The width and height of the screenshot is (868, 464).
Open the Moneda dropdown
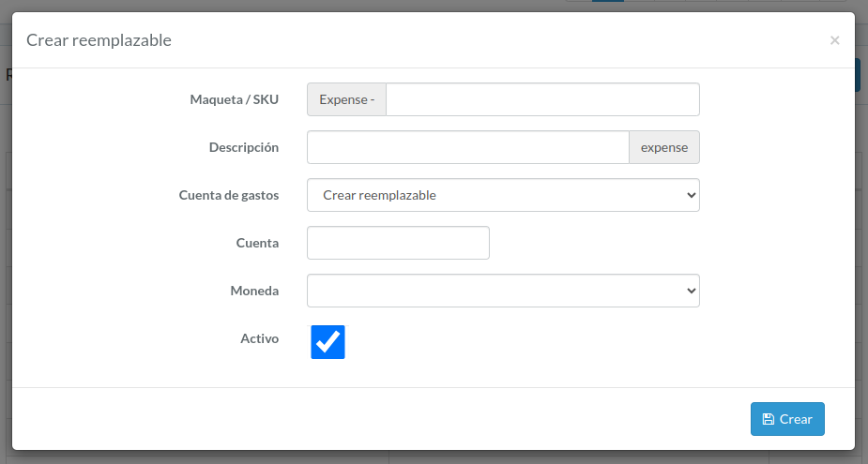(x=503, y=291)
